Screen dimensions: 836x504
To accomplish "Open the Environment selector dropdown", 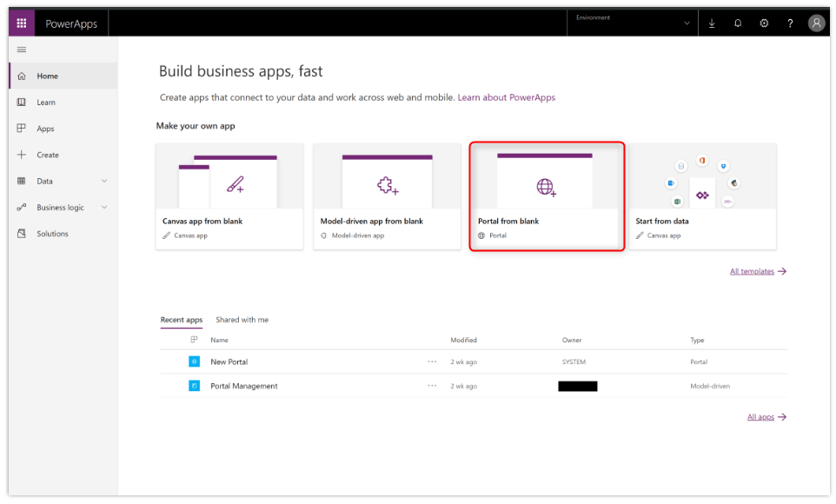I will point(633,23).
